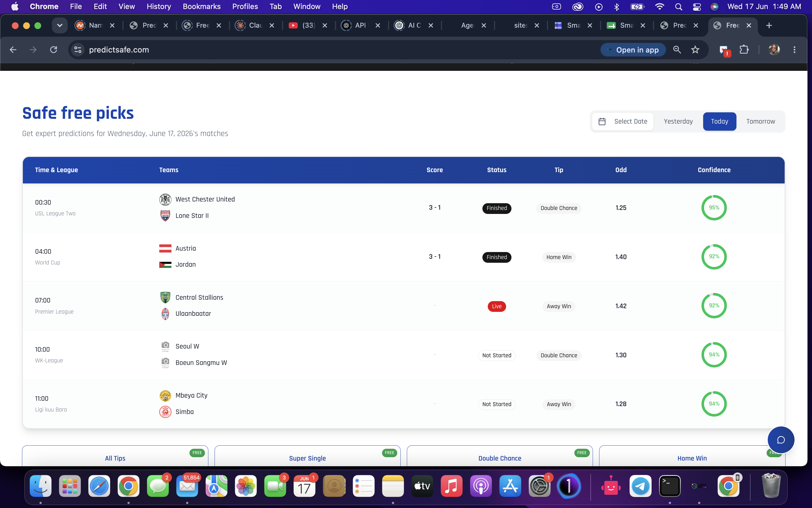The width and height of the screenshot is (812, 508).
Task: Click Ulaanbaatar match 92% confidence ring
Action: click(714, 306)
